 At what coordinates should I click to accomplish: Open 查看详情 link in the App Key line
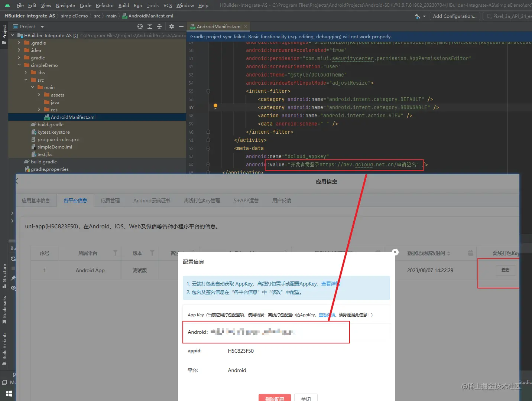coord(327,315)
